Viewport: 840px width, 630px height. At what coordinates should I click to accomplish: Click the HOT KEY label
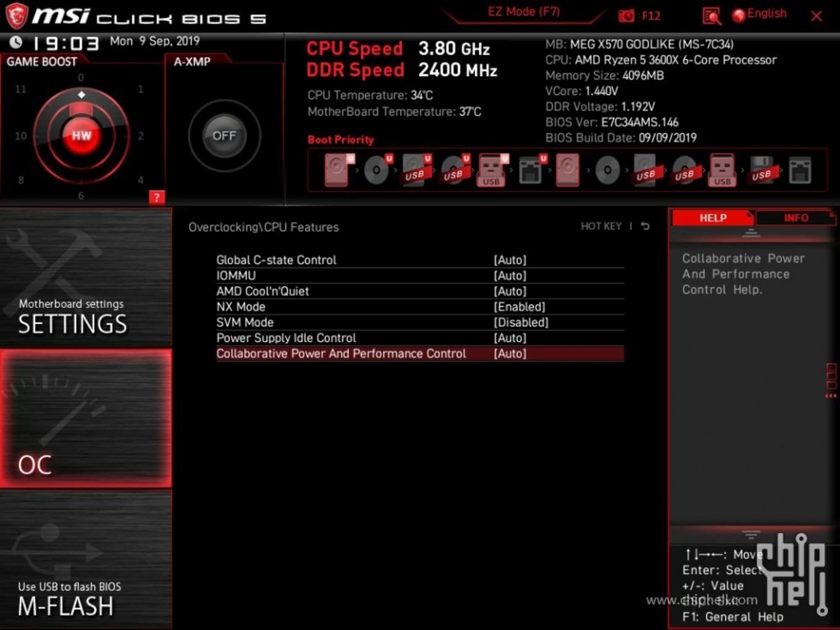tap(601, 226)
